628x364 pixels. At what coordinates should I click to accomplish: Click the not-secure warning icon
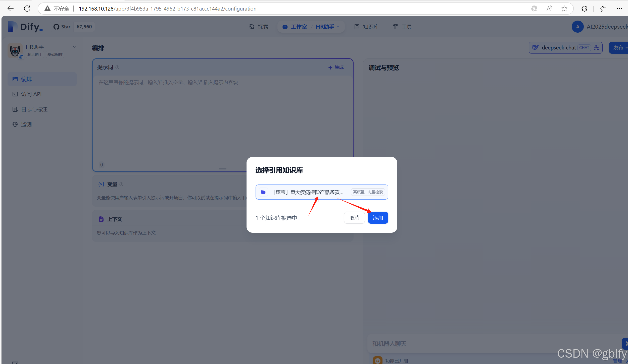[x=47, y=9]
